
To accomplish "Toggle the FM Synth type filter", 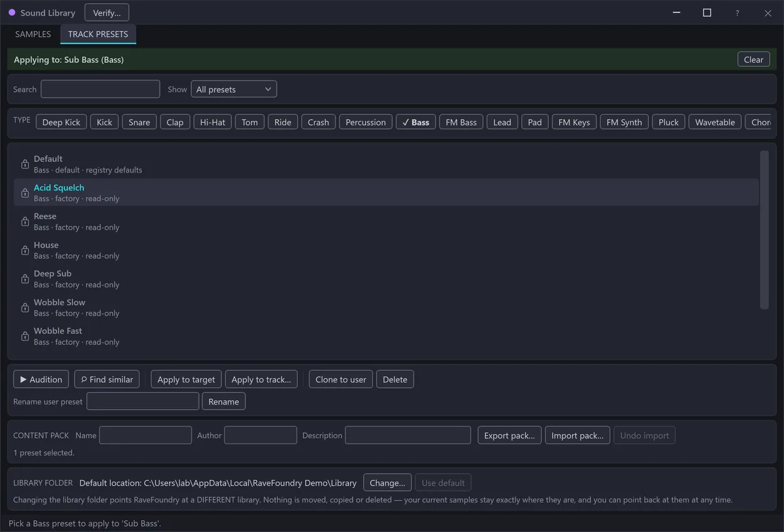I will (625, 122).
